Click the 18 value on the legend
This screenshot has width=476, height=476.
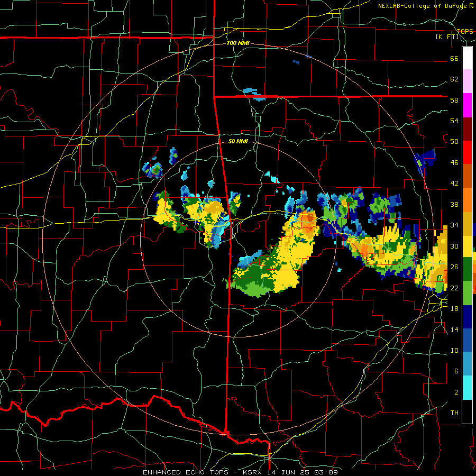click(454, 309)
